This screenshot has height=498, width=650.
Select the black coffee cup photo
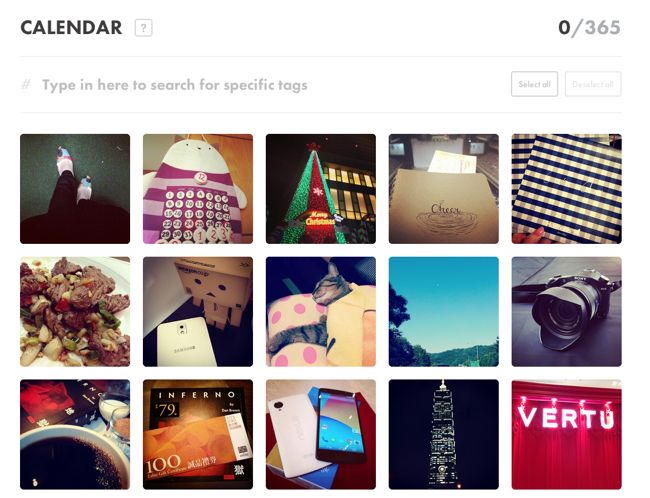75,435
